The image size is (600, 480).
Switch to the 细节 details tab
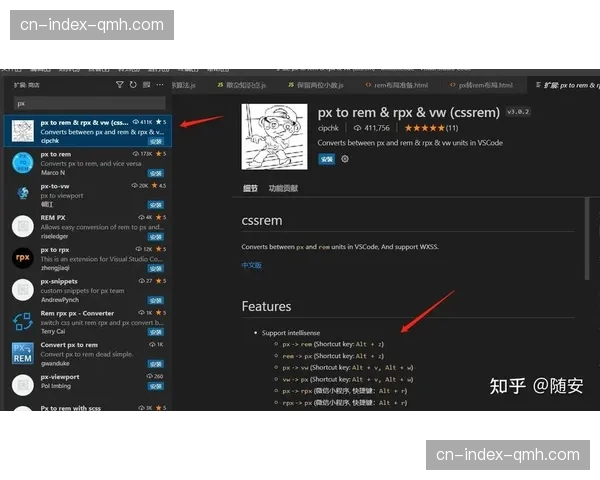(x=250, y=188)
